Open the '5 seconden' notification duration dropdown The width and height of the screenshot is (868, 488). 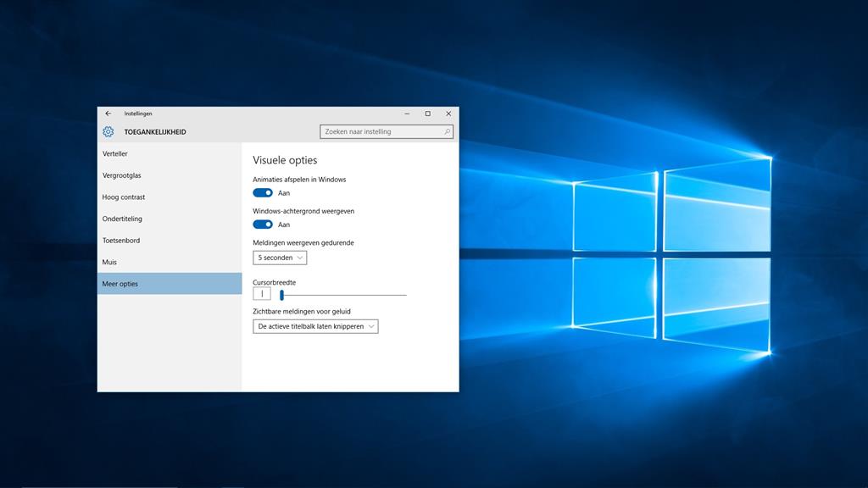[280, 258]
